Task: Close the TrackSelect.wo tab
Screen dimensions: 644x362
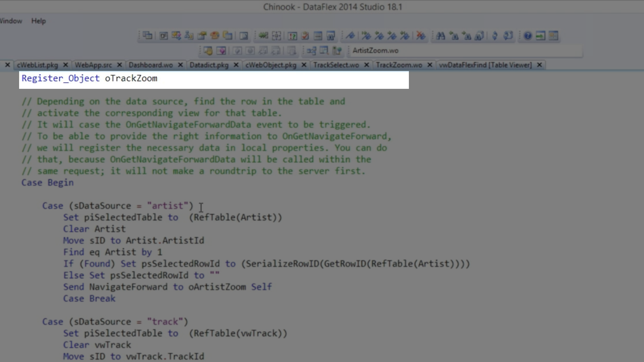Action: 367,65
